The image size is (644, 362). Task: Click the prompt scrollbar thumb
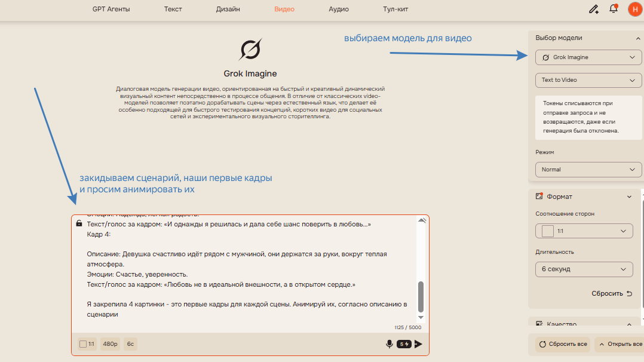[x=421, y=297]
